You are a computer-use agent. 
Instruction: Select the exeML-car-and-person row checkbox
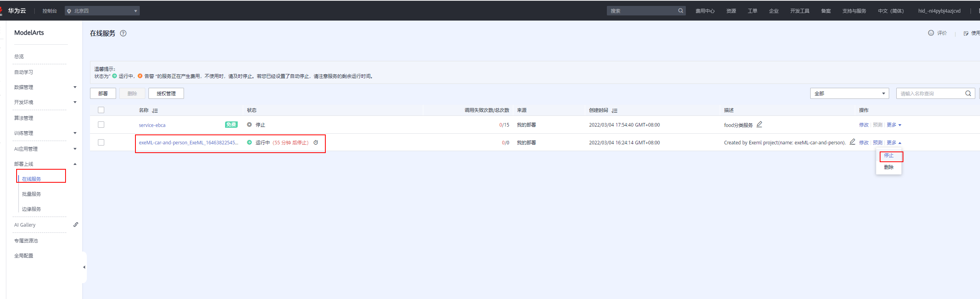click(101, 142)
